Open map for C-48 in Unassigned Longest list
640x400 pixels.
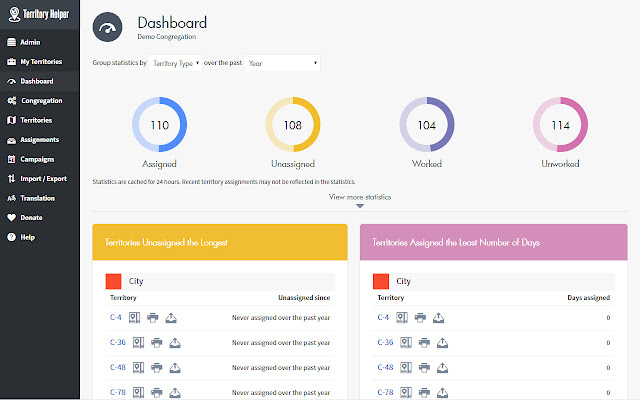(x=138, y=367)
